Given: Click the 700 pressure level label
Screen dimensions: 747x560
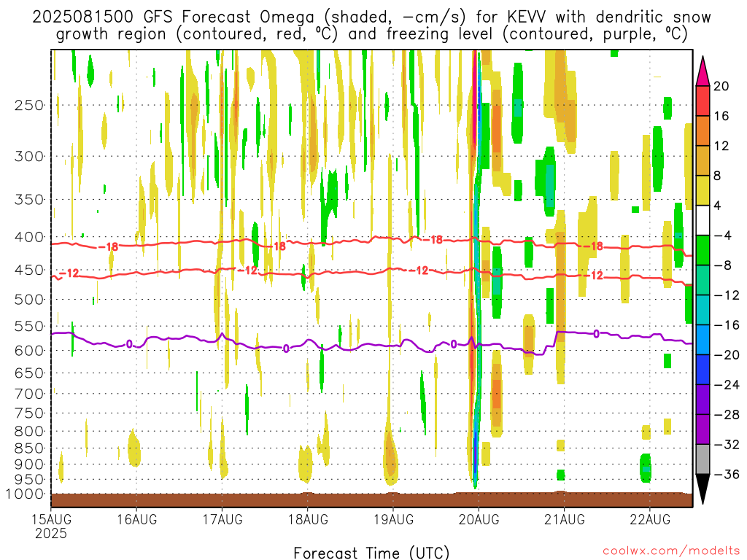Looking at the screenshot, I should click(x=29, y=394).
